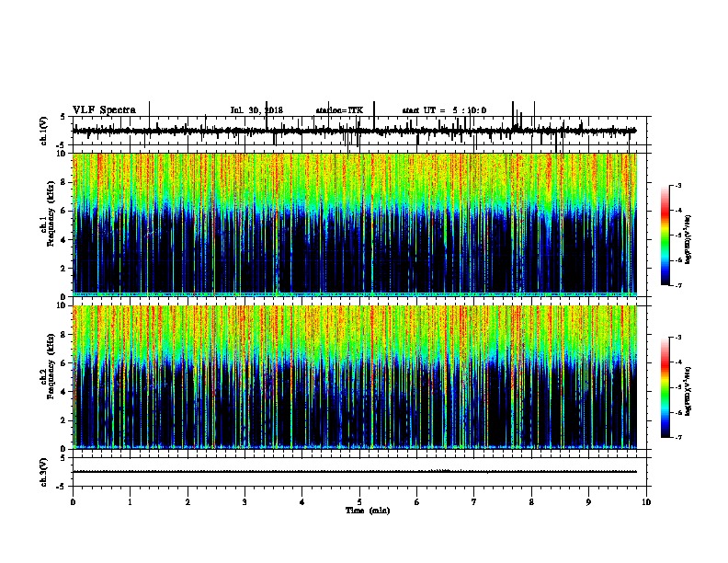728x563 pixels.
Task: Click the "-3" tick on the upper color bar
Action: [x=677, y=186]
